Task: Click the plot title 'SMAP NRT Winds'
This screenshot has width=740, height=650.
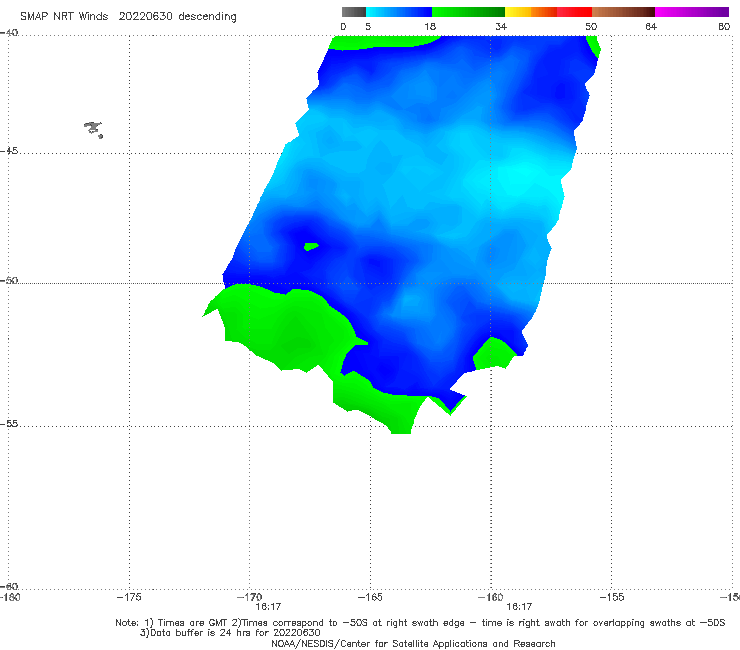Action: click(64, 17)
